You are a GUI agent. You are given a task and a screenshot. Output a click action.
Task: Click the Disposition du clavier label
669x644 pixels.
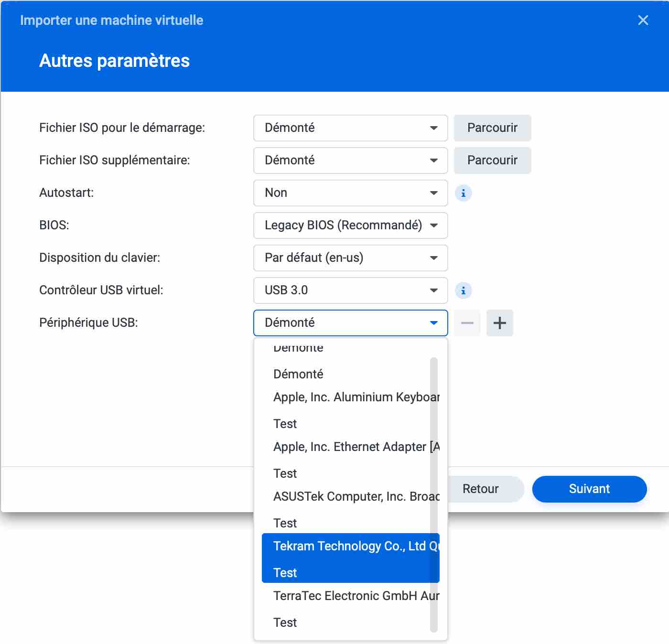tap(100, 258)
